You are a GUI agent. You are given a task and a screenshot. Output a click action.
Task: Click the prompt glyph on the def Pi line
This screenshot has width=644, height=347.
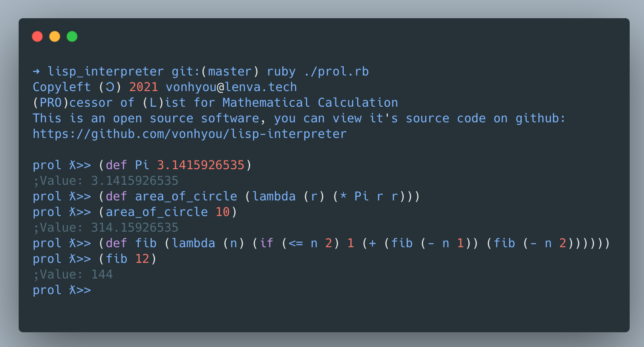(x=73, y=165)
